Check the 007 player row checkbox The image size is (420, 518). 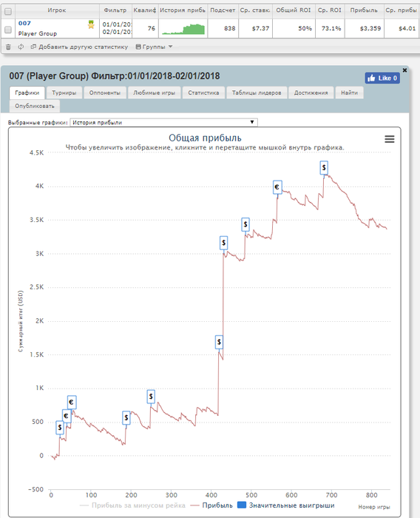[8, 30]
